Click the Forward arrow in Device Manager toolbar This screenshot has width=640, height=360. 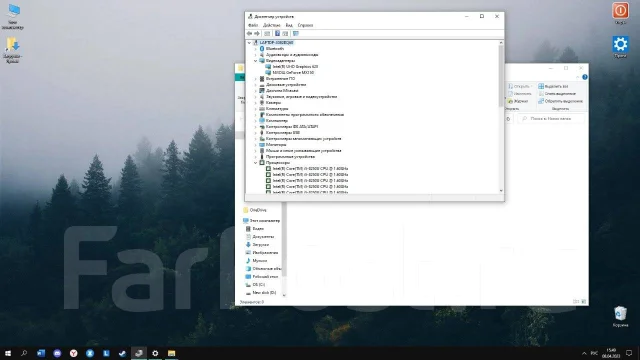click(x=257, y=33)
